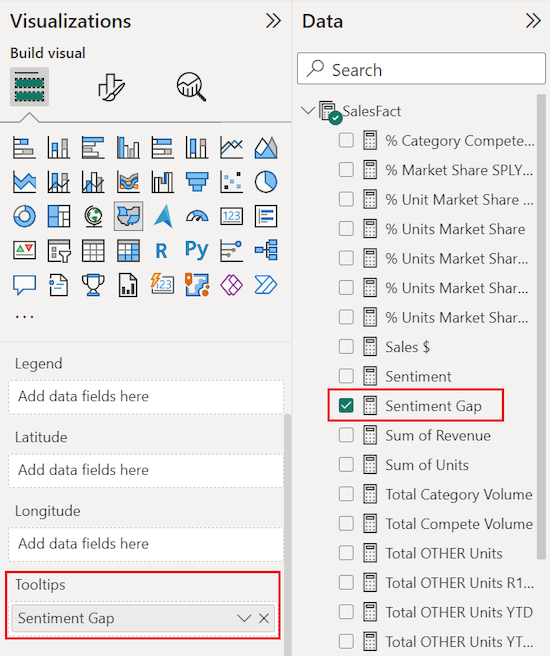Switch to the Format visual tab
Screen dimensions: 550x656
pos(111,87)
